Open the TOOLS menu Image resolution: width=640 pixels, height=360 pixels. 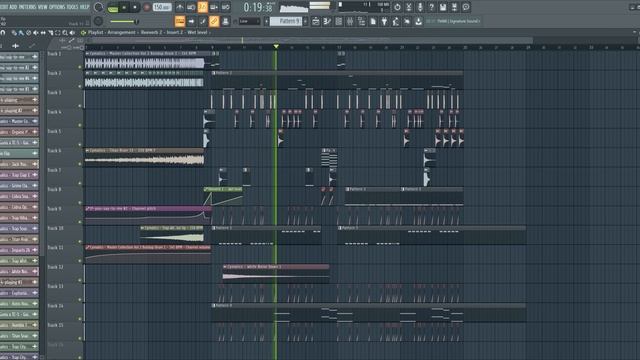(x=72, y=7)
